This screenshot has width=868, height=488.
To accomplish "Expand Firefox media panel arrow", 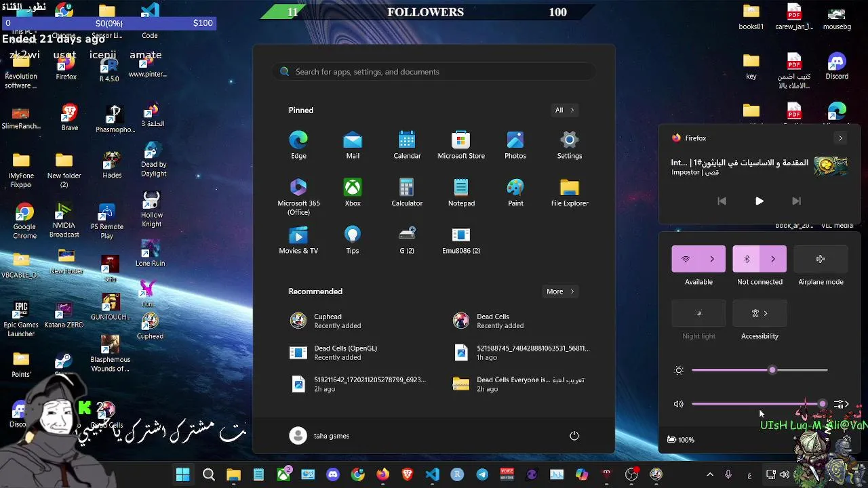I will click(840, 138).
